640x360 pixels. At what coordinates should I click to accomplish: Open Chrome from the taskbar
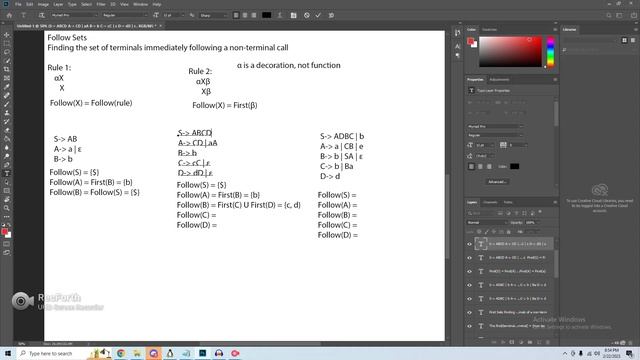(x=120, y=353)
